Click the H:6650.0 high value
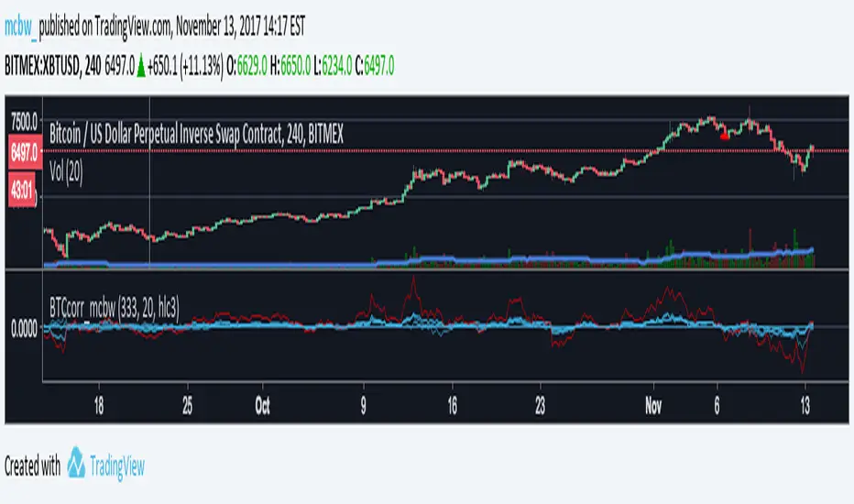 (290, 67)
